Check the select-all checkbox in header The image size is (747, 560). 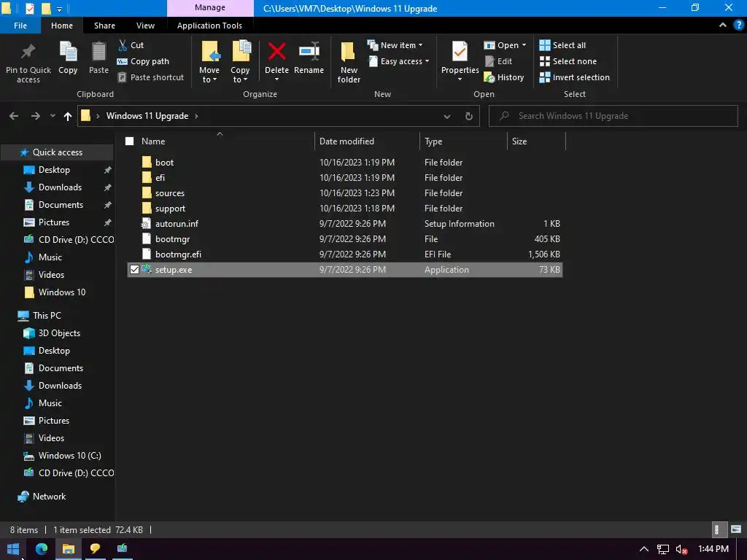click(x=130, y=141)
